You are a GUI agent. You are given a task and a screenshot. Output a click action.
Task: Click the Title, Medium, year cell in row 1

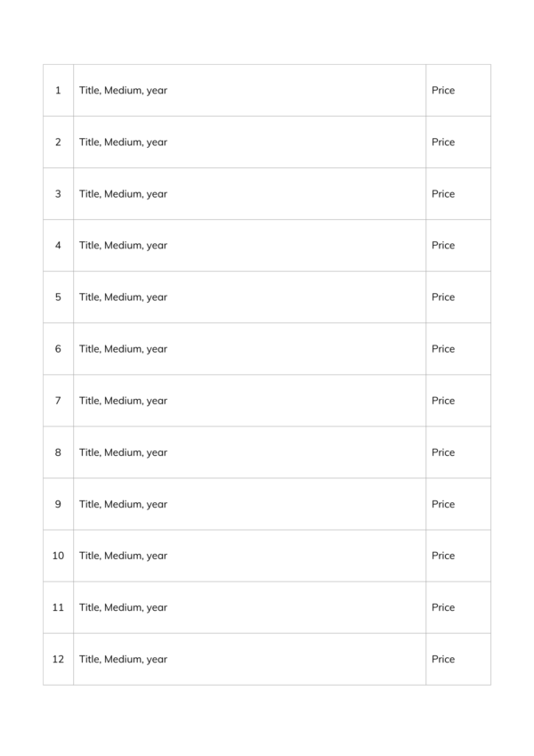(250, 90)
